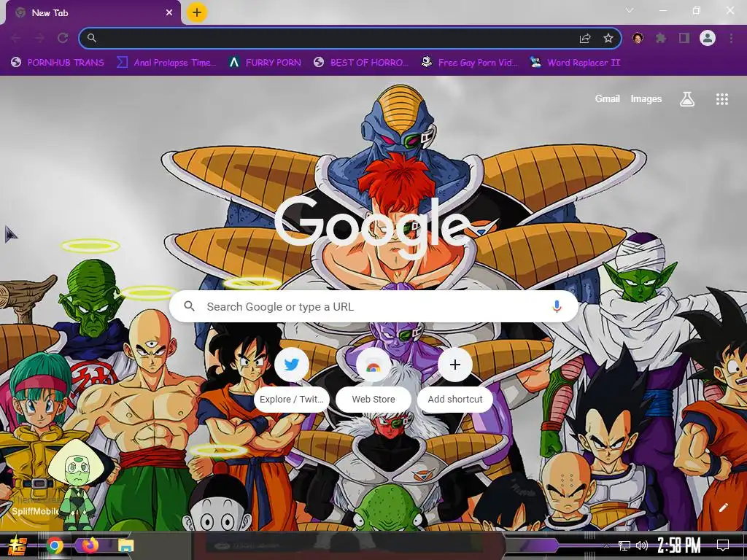Open the avatar extension icon in the toolbar
The image size is (747, 560).
tap(638, 38)
